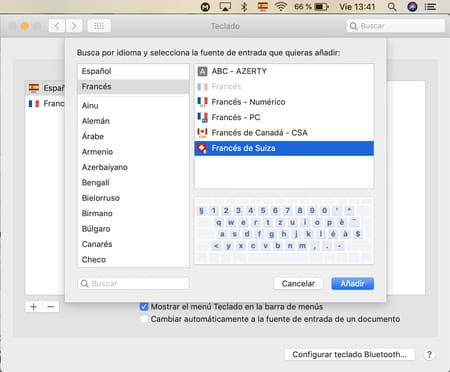Click the help question mark button
The height and width of the screenshot is (372, 450).
(429, 354)
